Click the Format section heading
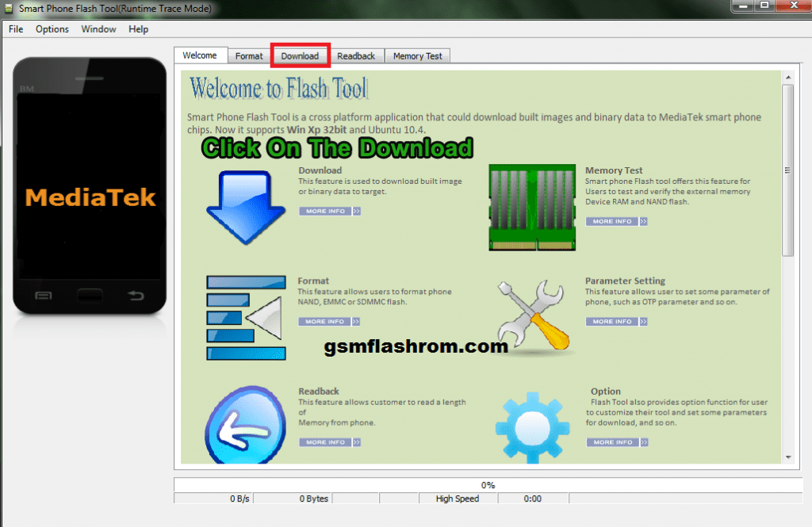Image resolution: width=812 pixels, height=527 pixels. (313, 281)
